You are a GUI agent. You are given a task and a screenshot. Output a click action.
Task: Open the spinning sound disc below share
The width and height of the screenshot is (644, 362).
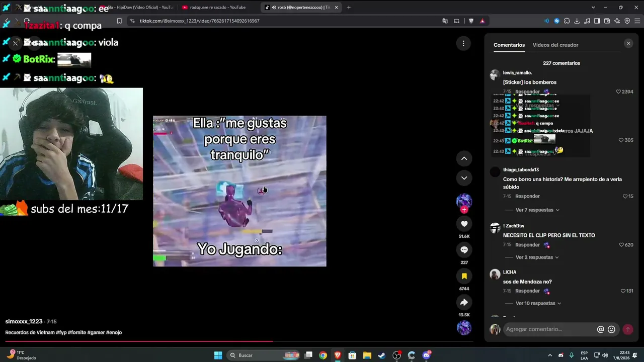(x=464, y=328)
